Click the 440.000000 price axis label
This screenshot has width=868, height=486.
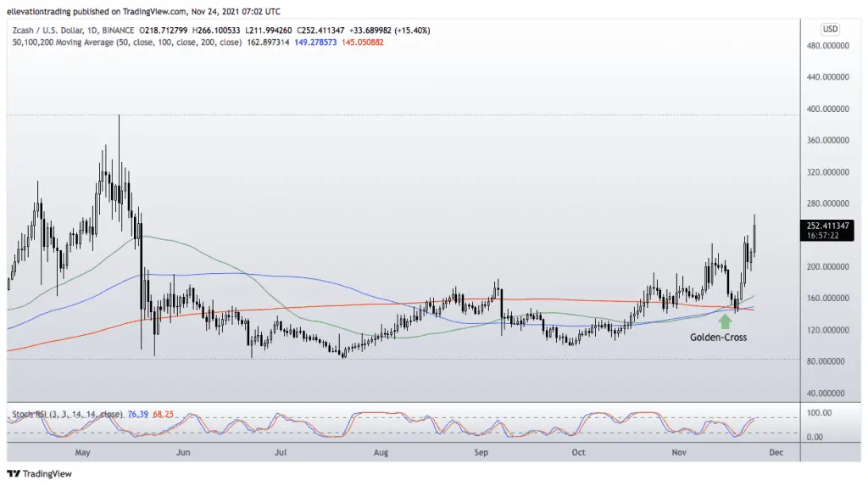827,77
